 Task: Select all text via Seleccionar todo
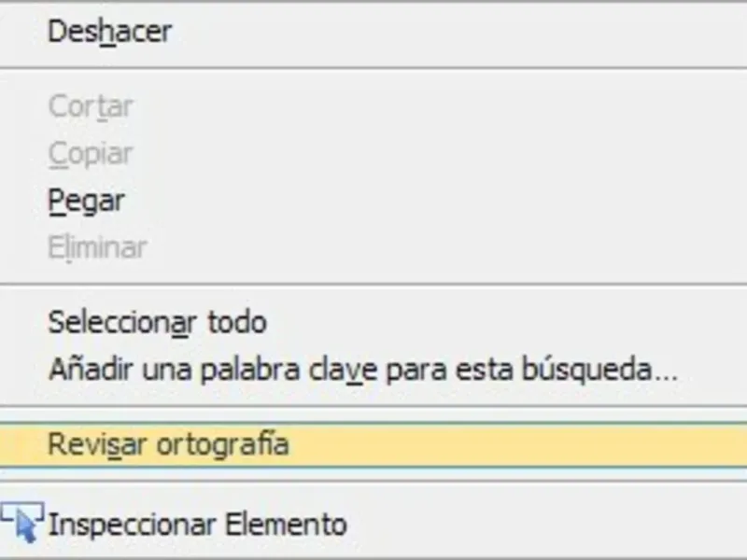pyautogui.click(x=373, y=322)
